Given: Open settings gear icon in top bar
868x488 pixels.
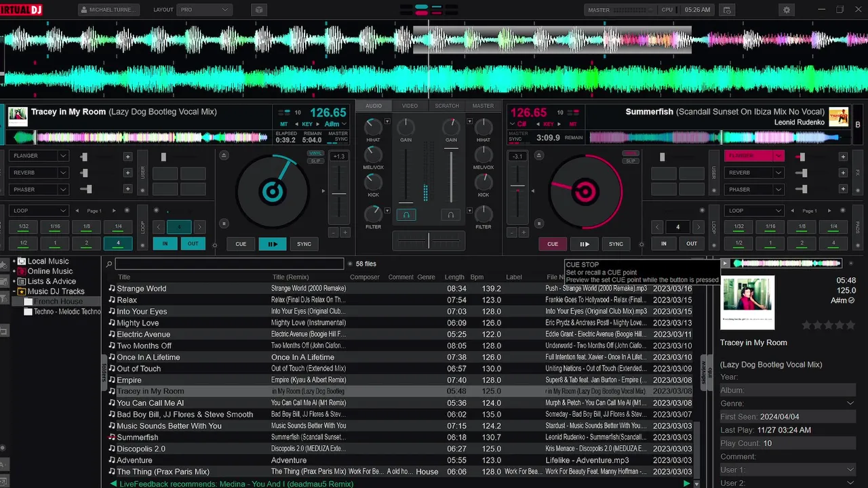Looking at the screenshot, I should tap(787, 10).
